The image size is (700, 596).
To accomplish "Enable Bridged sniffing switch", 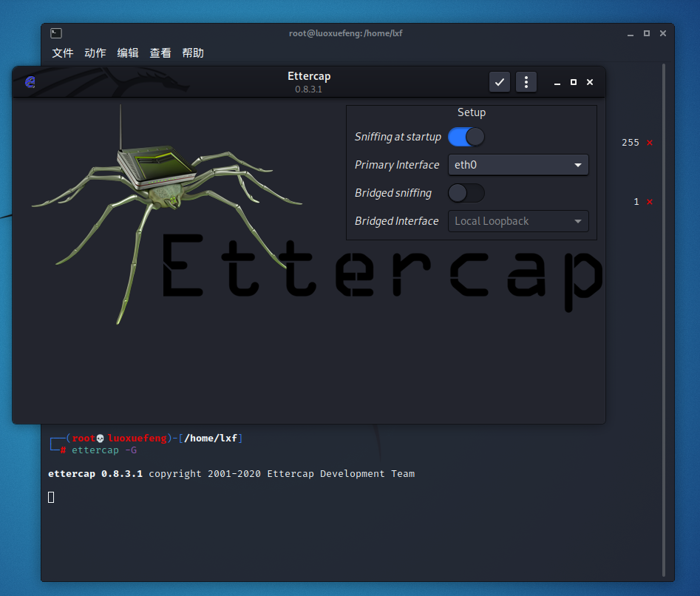I will tap(466, 193).
